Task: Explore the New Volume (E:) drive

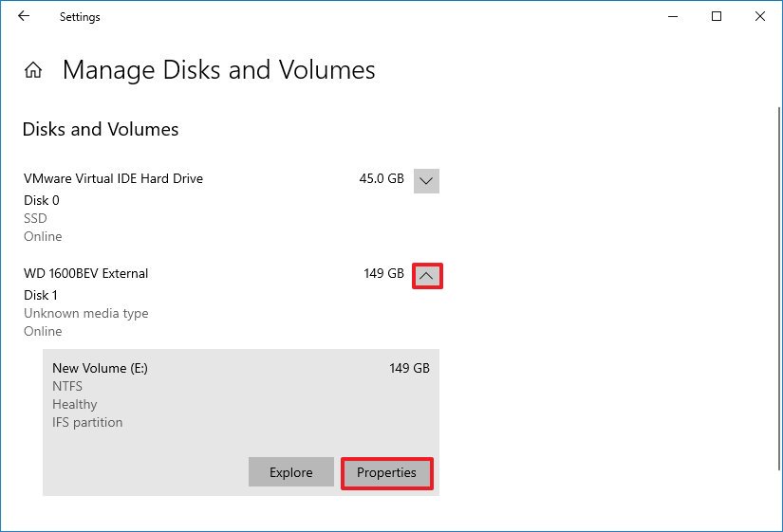Action: pyautogui.click(x=291, y=472)
